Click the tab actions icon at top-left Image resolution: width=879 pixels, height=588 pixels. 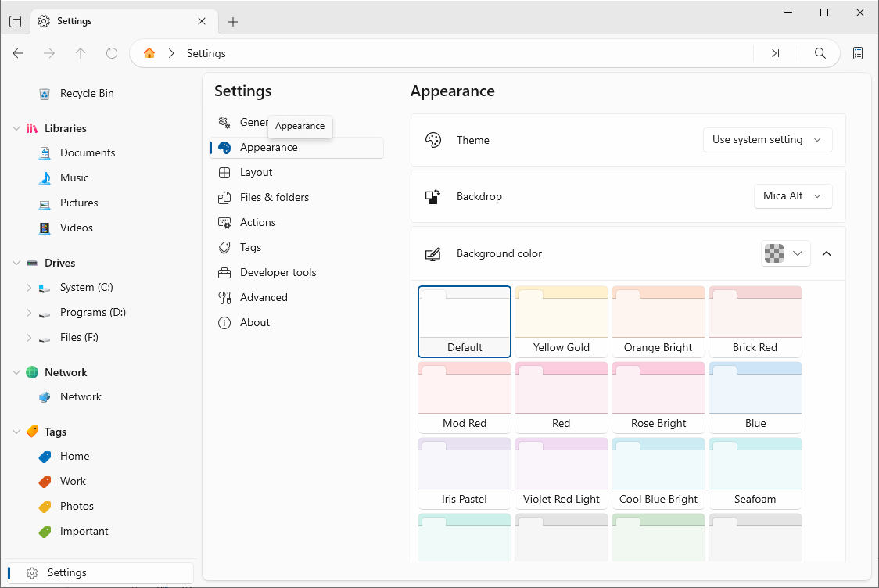pyautogui.click(x=16, y=21)
